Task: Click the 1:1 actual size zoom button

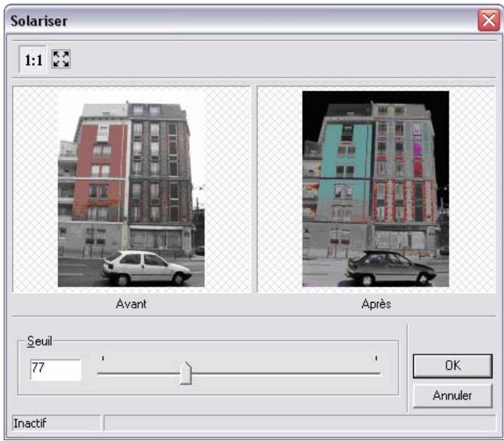Action: pyautogui.click(x=33, y=62)
